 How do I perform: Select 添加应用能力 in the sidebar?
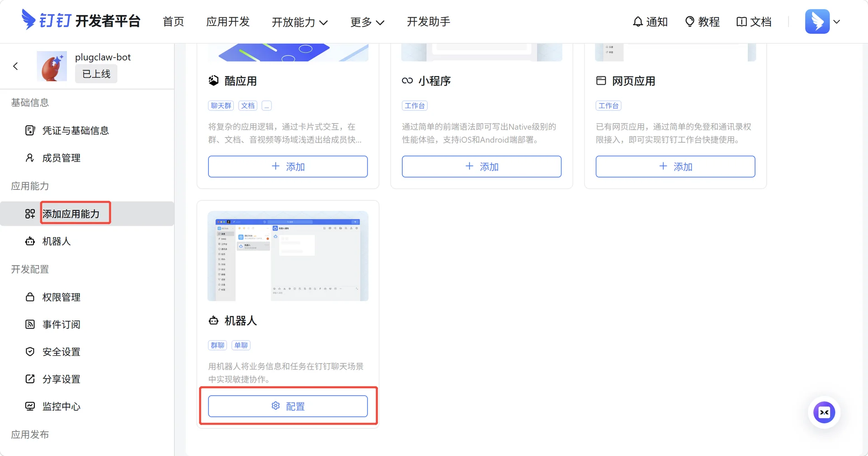coord(87,214)
